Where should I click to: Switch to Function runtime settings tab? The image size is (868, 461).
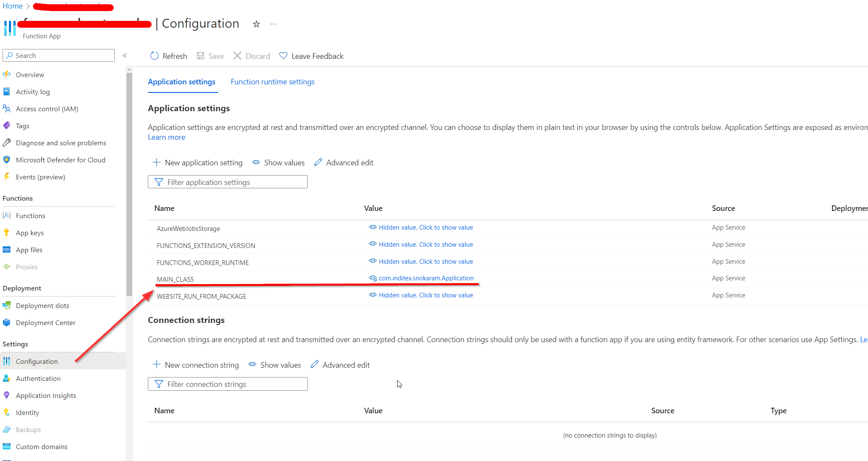(x=272, y=82)
